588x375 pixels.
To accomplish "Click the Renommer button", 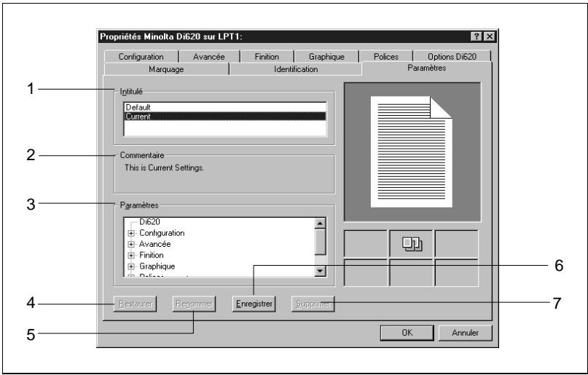I will [195, 304].
